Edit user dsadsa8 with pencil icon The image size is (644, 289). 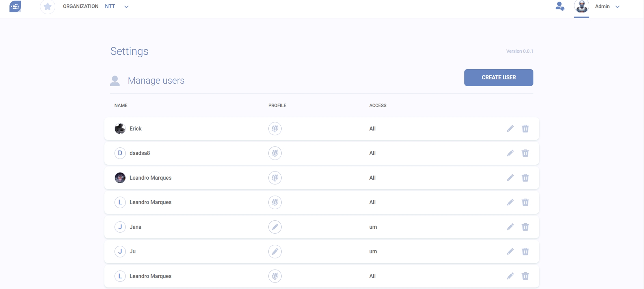click(x=510, y=153)
